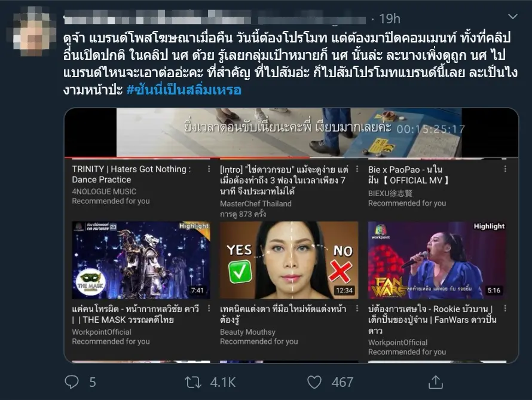Viewport: 532px width, 400px height.
Task: Open three-dot menu for Beauty Mouthsy video
Action: coord(357,309)
